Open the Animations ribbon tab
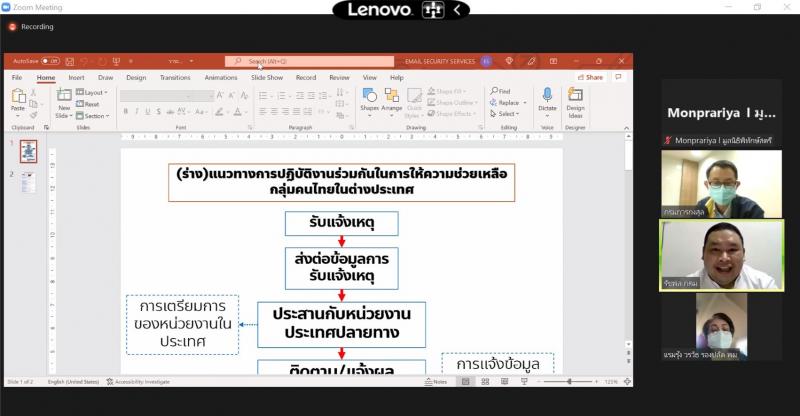800x416 pixels. (221, 78)
